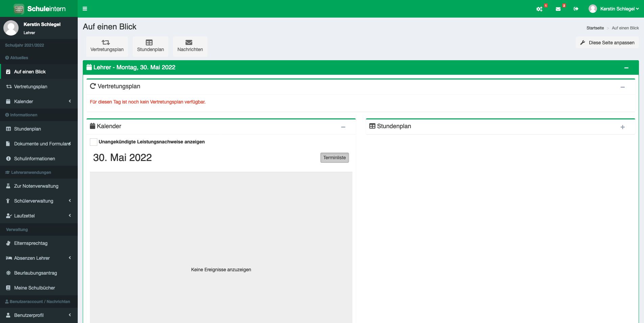Open the settings gears notification icon
644x323 pixels.
[539, 9]
